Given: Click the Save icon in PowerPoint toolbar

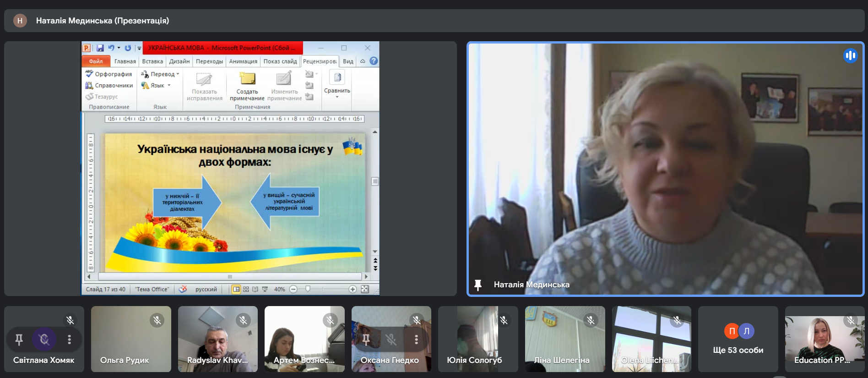Looking at the screenshot, I should point(100,48).
